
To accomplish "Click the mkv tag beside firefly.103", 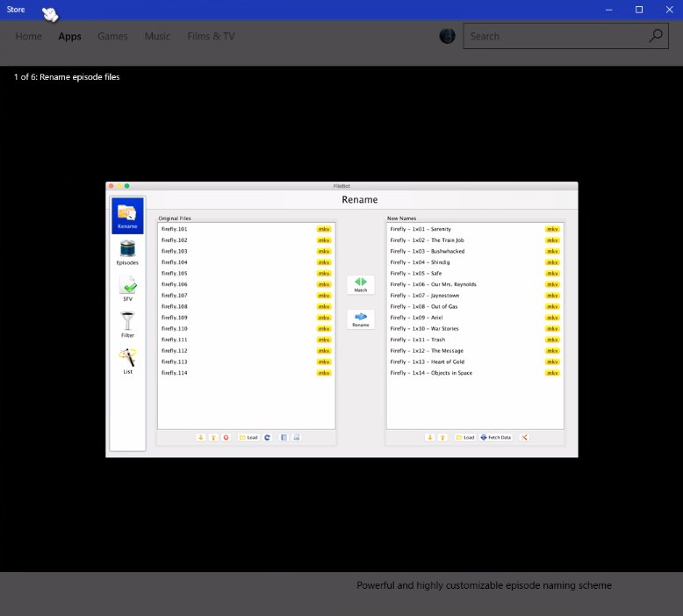I will (324, 251).
